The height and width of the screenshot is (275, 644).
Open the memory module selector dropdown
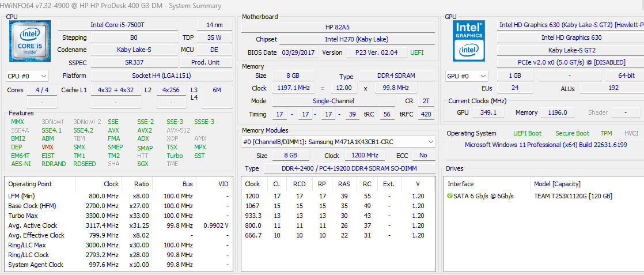pos(339,142)
